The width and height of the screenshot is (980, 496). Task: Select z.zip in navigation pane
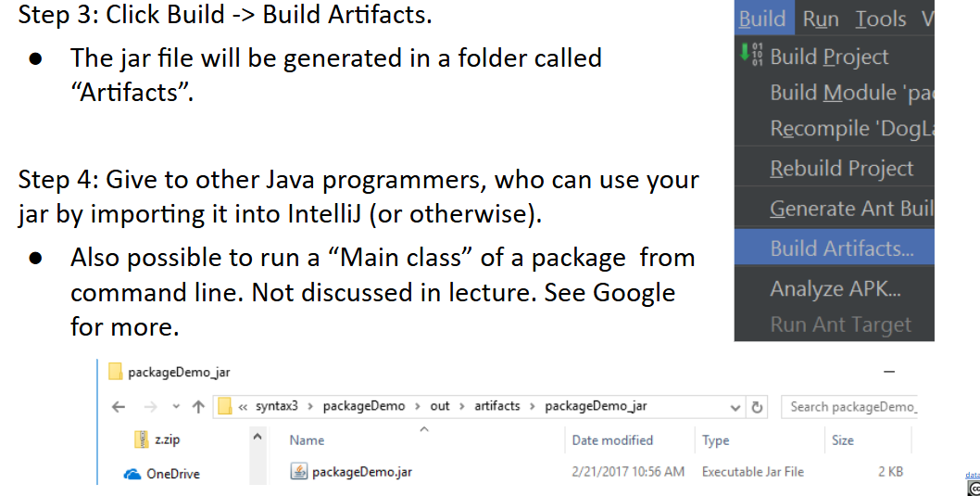(x=167, y=439)
